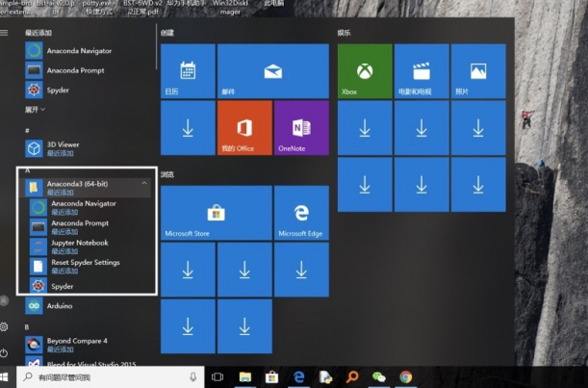Launch Anaconda Prompt inside the Anaconda3 folder
The image size is (588, 388).
(90, 226)
